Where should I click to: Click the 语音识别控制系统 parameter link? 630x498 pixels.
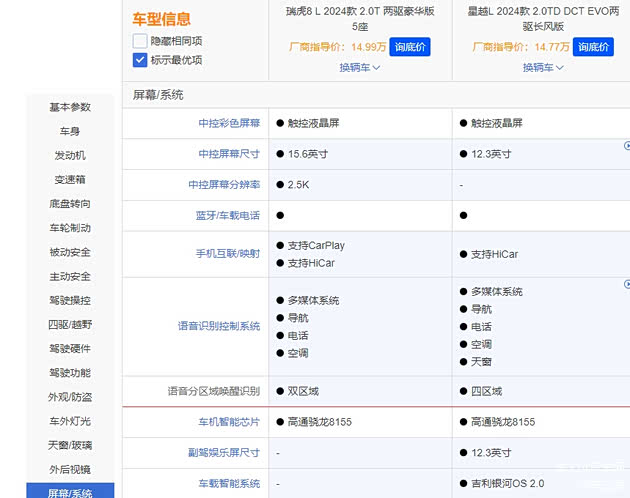[218, 326]
